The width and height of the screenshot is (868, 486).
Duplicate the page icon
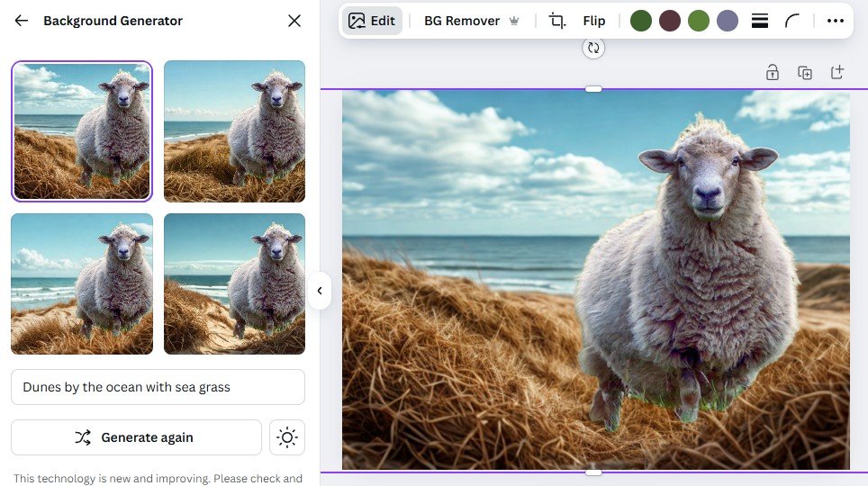(805, 73)
